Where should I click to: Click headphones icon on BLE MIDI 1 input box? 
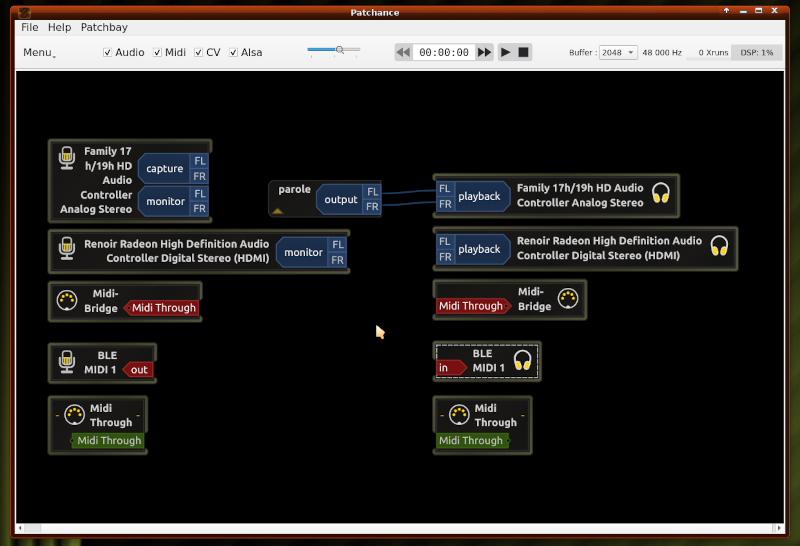coord(522,360)
